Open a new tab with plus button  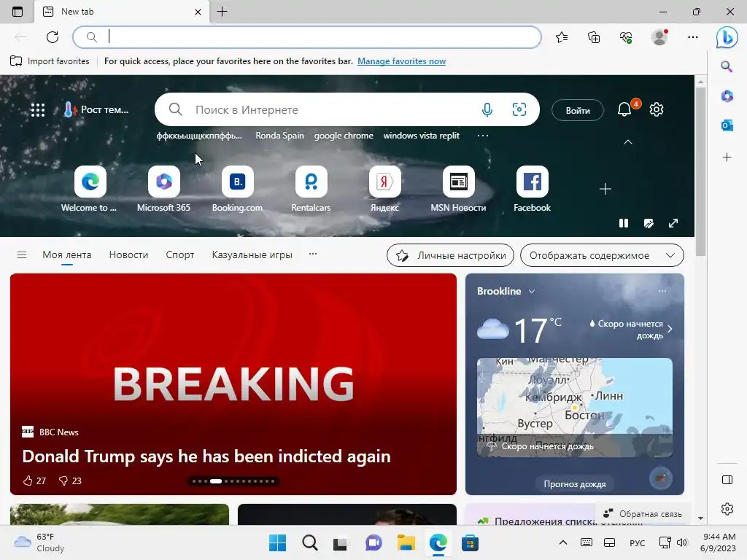(x=222, y=12)
